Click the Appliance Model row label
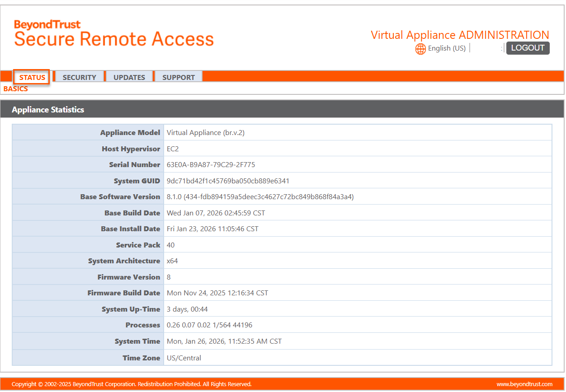The width and height of the screenshot is (566, 392). pyautogui.click(x=130, y=133)
